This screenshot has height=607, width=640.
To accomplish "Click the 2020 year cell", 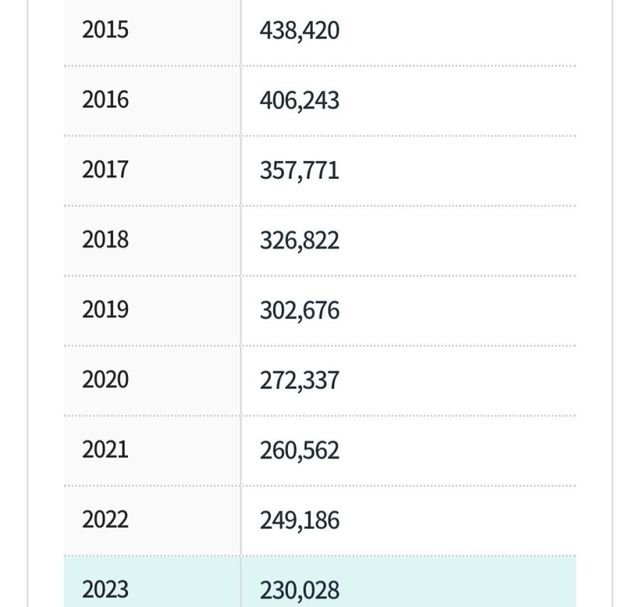I will point(105,380).
